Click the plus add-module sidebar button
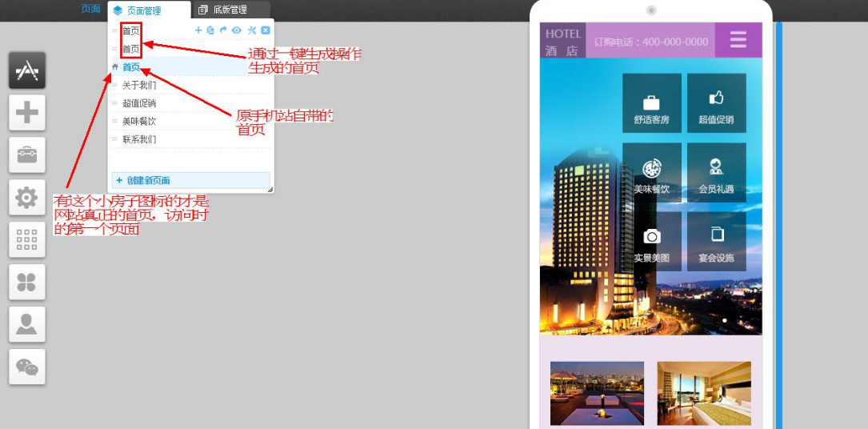Viewport: 868px width, 429px height. pos(27,112)
